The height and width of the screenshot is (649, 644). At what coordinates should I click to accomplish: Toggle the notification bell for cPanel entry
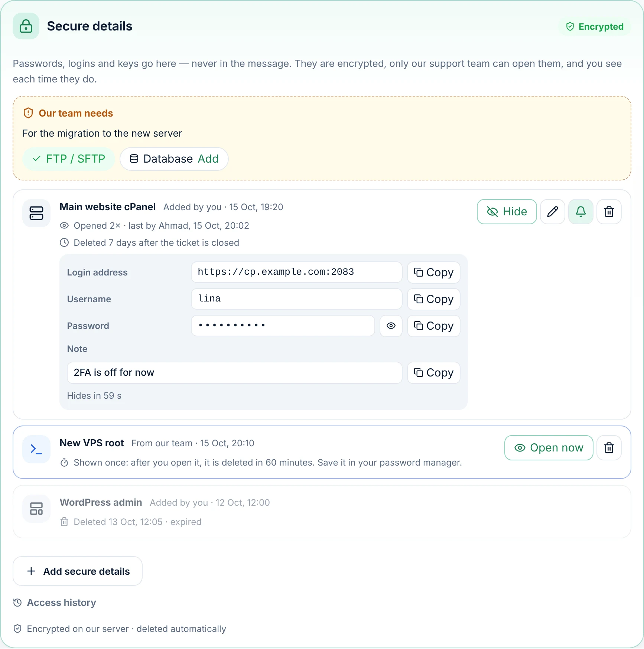(581, 212)
